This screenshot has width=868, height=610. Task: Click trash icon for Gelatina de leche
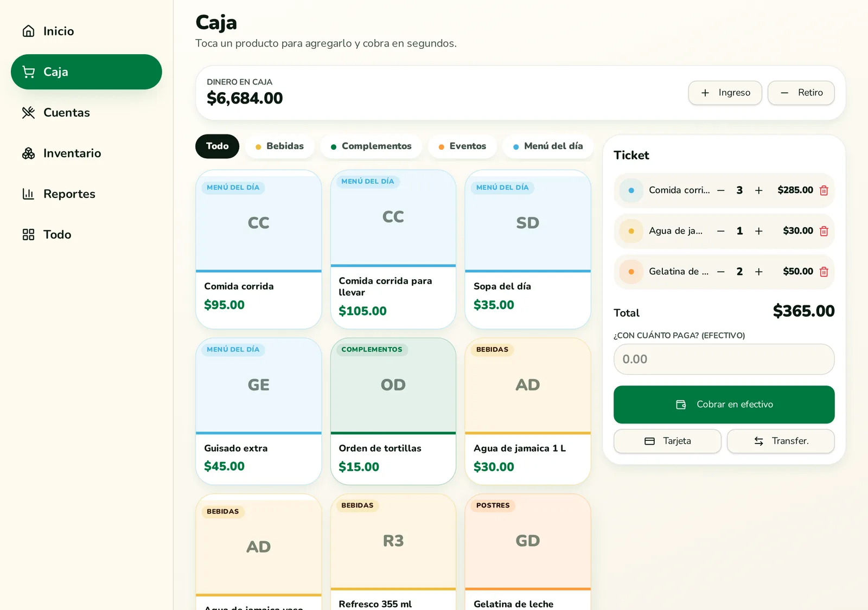tap(824, 272)
